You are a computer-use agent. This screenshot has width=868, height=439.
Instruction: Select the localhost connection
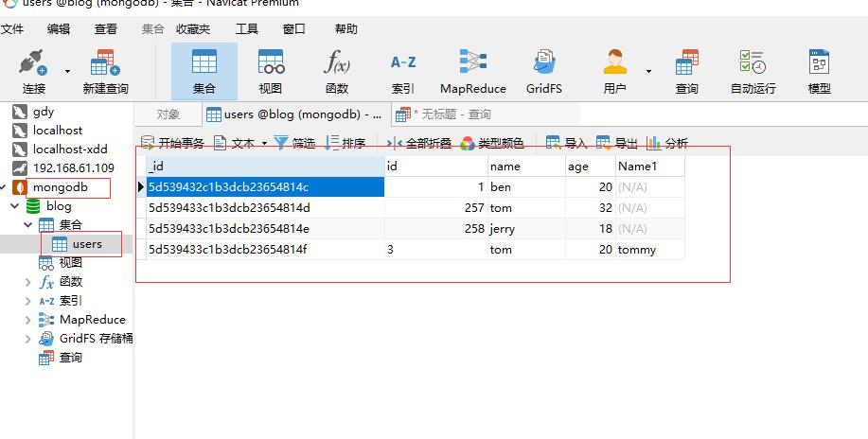pos(58,131)
